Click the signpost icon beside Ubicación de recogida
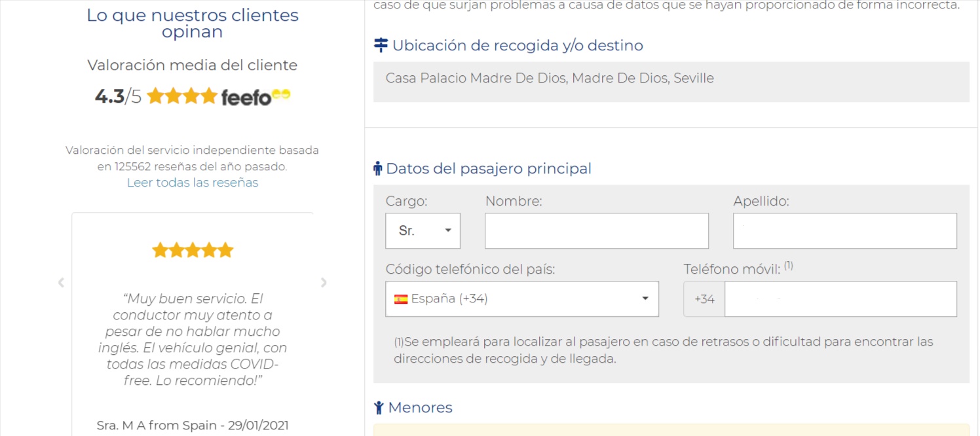980x436 pixels. pyautogui.click(x=381, y=45)
